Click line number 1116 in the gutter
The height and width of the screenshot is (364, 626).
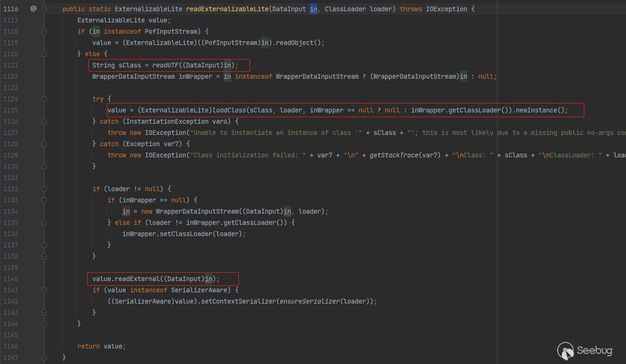coord(10,9)
